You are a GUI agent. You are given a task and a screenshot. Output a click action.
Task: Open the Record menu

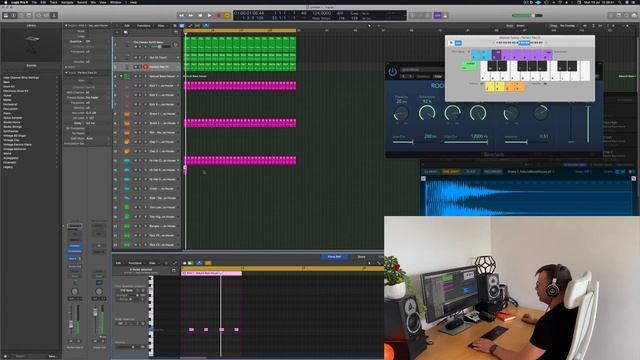(x=82, y=2)
